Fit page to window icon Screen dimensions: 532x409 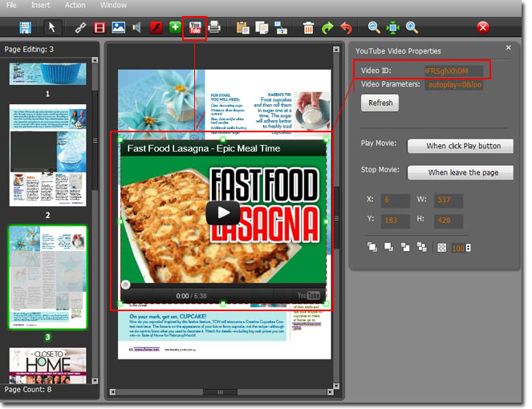[393, 28]
